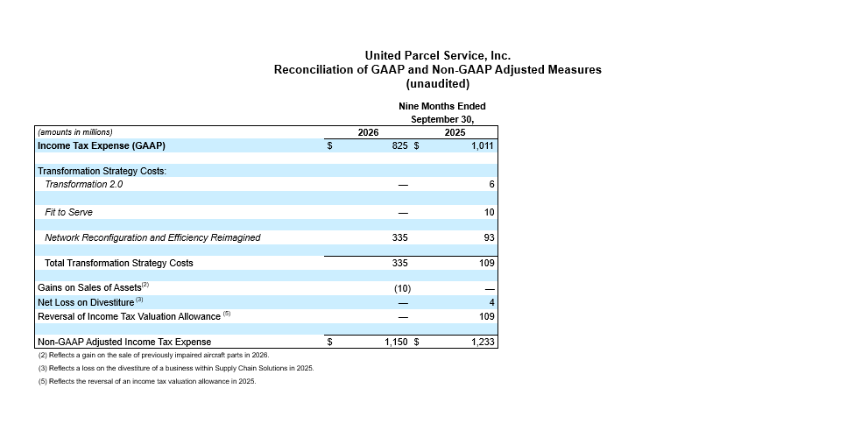Click the value '10' in Fit to Serve row
The height and width of the screenshot is (424, 868).
click(x=490, y=213)
